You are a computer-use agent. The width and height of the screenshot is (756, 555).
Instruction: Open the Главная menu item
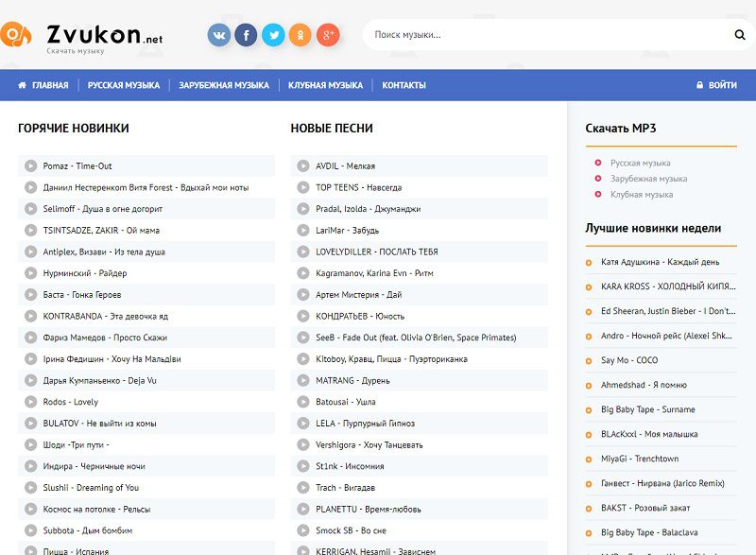tap(43, 85)
